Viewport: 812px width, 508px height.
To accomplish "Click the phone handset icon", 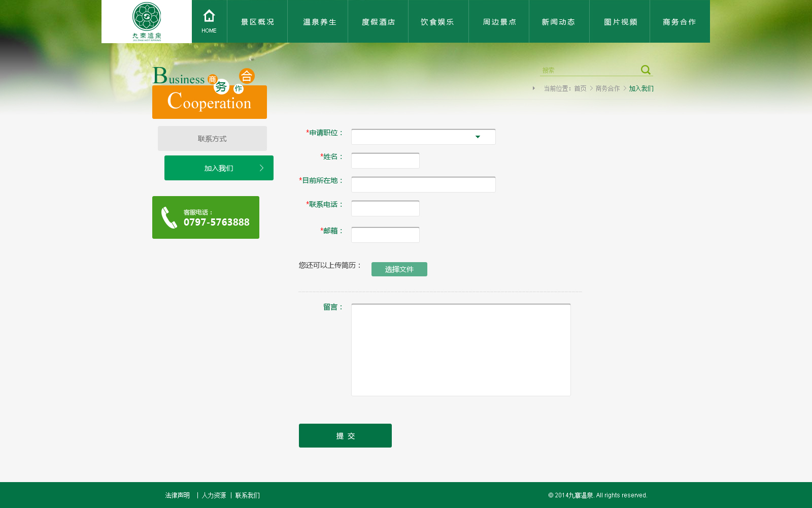I will (x=169, y=217).
